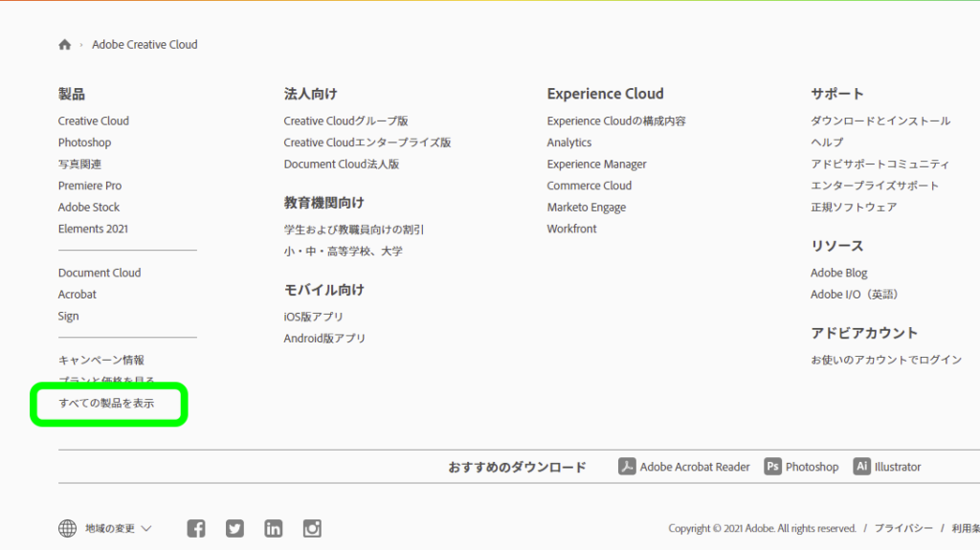This screenshot has height=550, width=980.
Task: Open ダウンロードとインストール link
Action: (880, 121)
